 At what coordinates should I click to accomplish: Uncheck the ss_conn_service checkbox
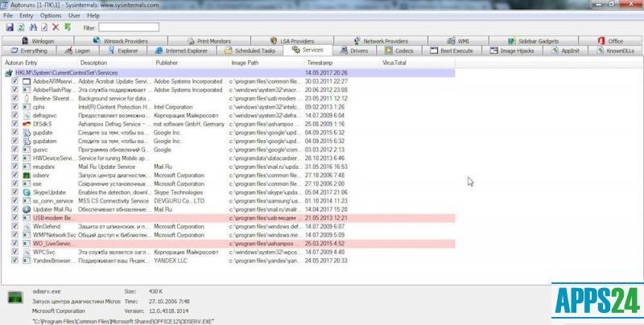15,200
